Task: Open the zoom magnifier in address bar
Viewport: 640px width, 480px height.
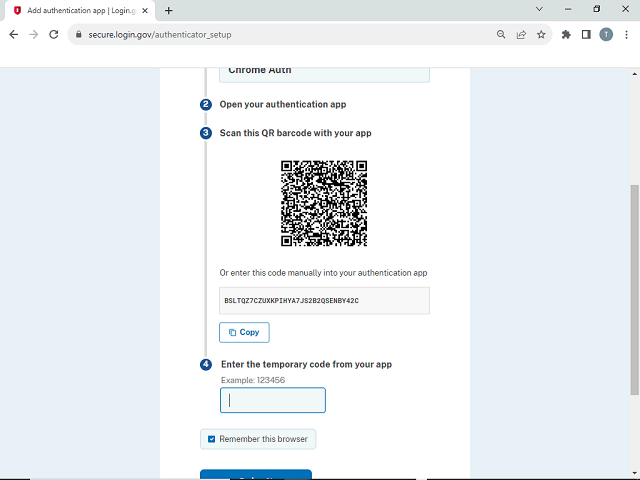Action: coord(501,35)
